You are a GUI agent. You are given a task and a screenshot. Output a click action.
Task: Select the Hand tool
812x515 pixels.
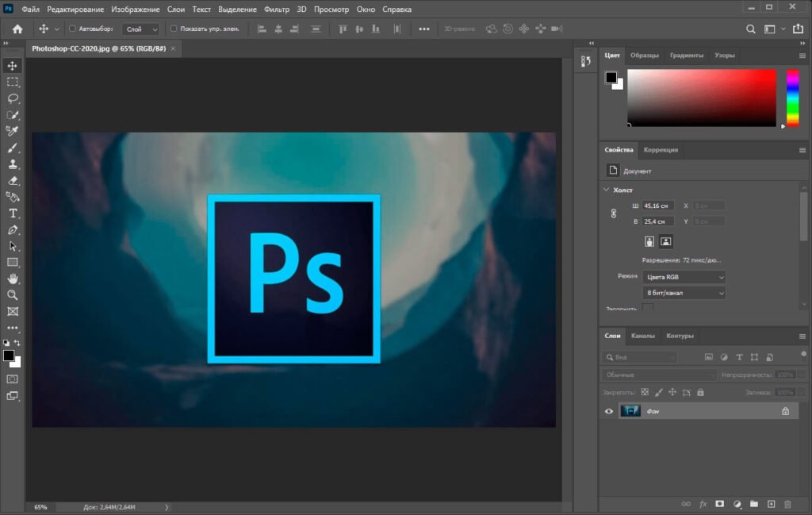pos(13,279)
